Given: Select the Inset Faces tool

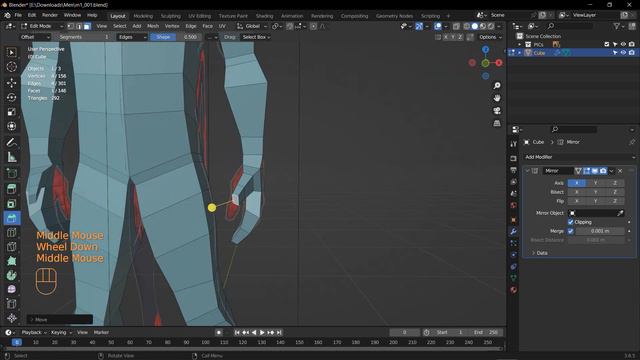Looking at the screenshot, I should coord(11,203).
